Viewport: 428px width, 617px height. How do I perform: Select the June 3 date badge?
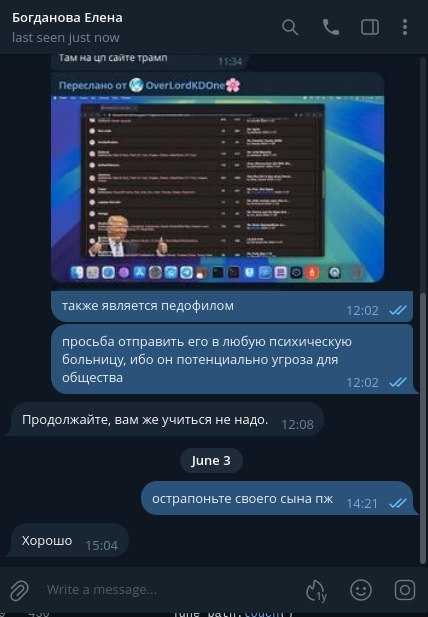pos(211,460)
